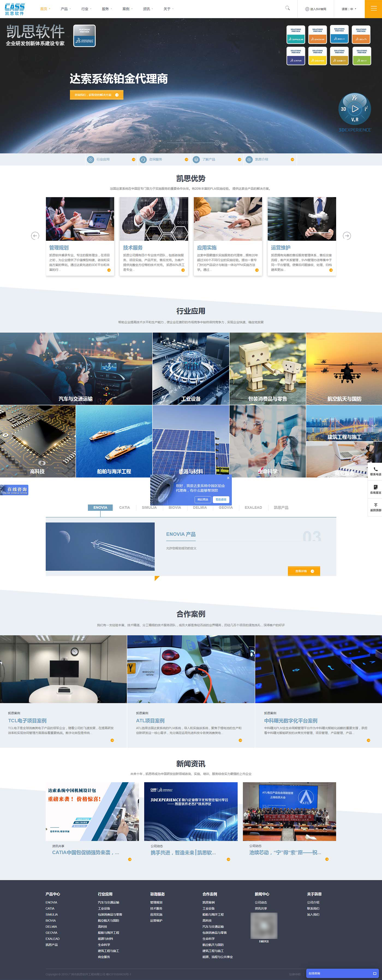
Task: Click the globe icon for 进入SW官网
Action: pyautogui.click(x=307, y=9)
